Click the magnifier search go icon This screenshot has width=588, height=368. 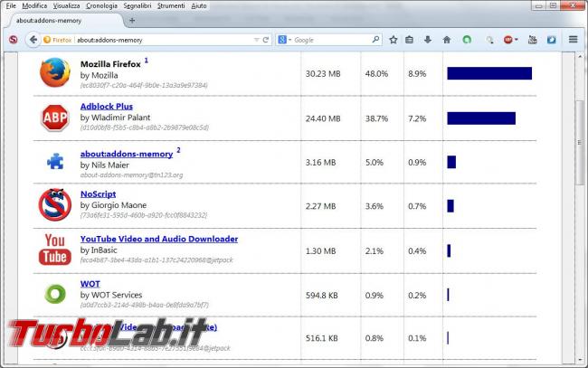pyautogui.click(x=375, y=40)
